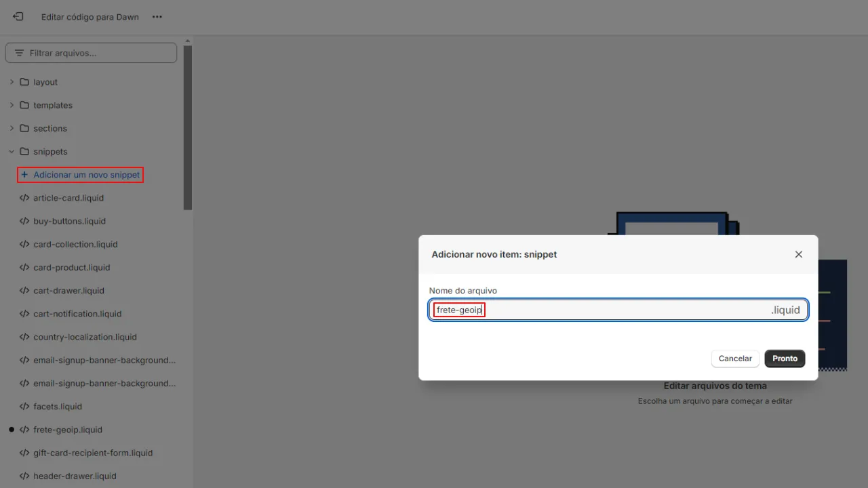This screenshot has height=488, width=868.
Task: Click the Cancelar button
Action: (x=735, y=359)
